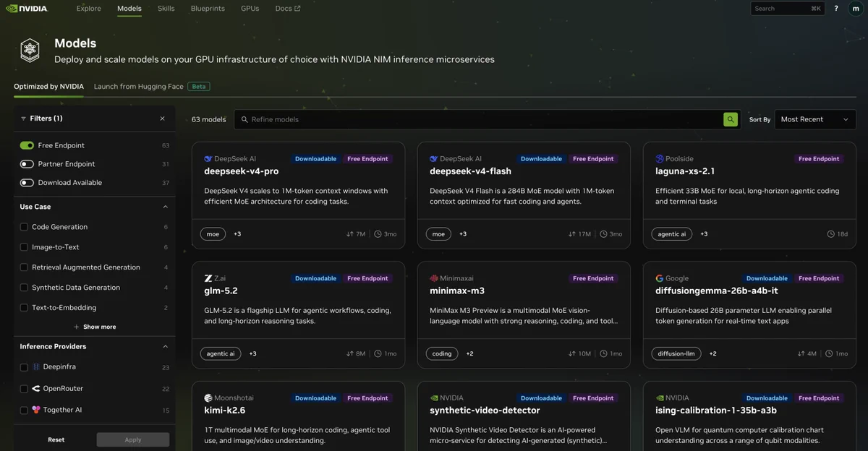868x451 pixels.
Task: Check the Image-to-Text checkbox
Action: [x=25, y=247]
